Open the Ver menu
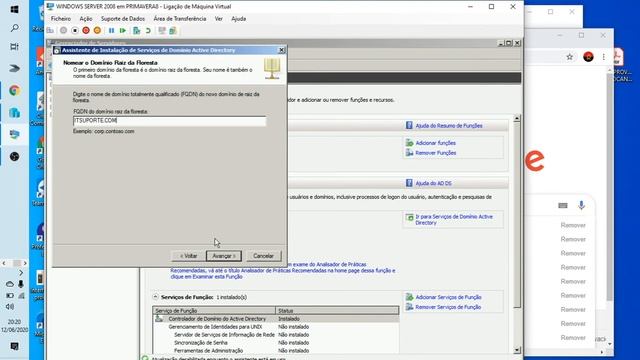Viewport: 640px width, 360px height. 219,19
